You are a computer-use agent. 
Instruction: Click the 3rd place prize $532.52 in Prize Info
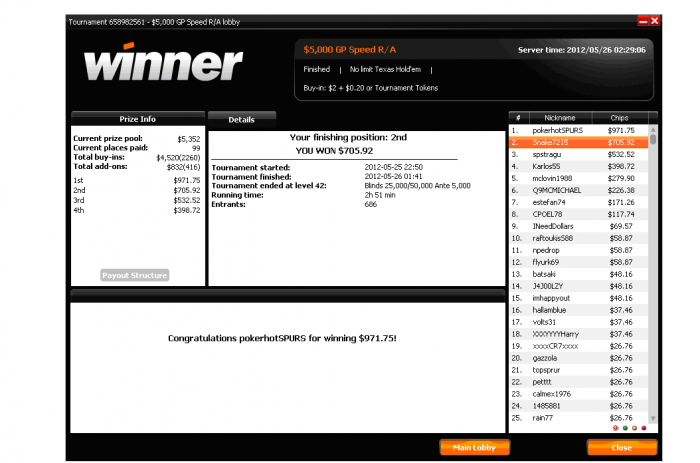coord(187,200)
